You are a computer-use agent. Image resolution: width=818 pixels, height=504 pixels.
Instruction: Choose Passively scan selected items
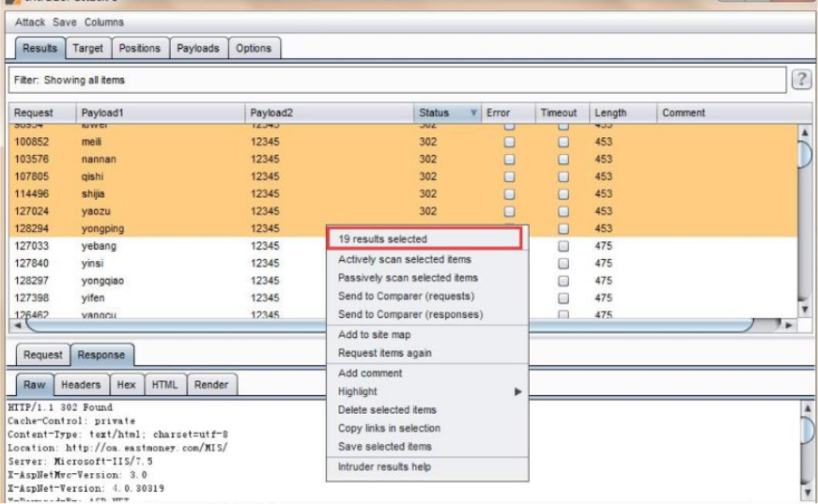[x=408, y=278]
